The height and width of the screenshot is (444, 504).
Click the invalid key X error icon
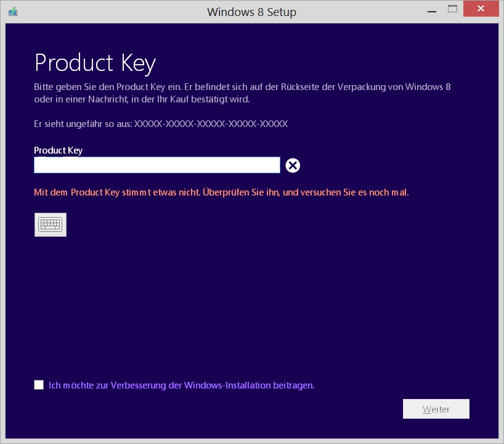(x=293, y=165)
